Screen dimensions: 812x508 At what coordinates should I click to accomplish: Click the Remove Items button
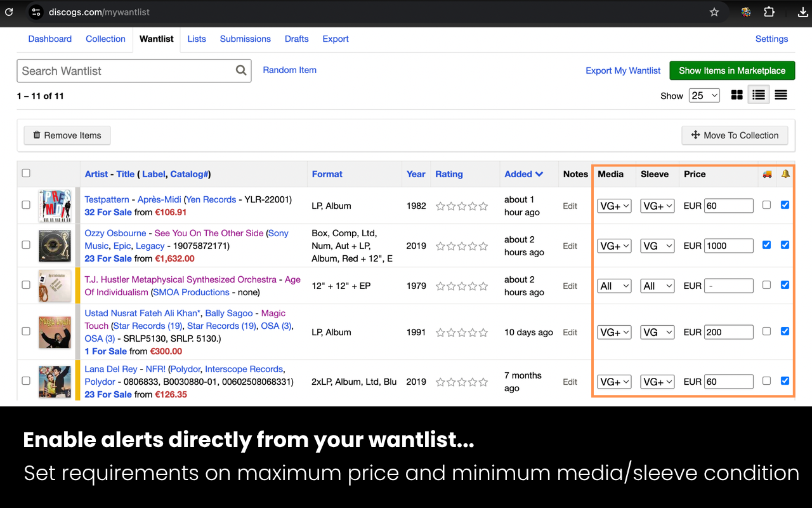67,135
